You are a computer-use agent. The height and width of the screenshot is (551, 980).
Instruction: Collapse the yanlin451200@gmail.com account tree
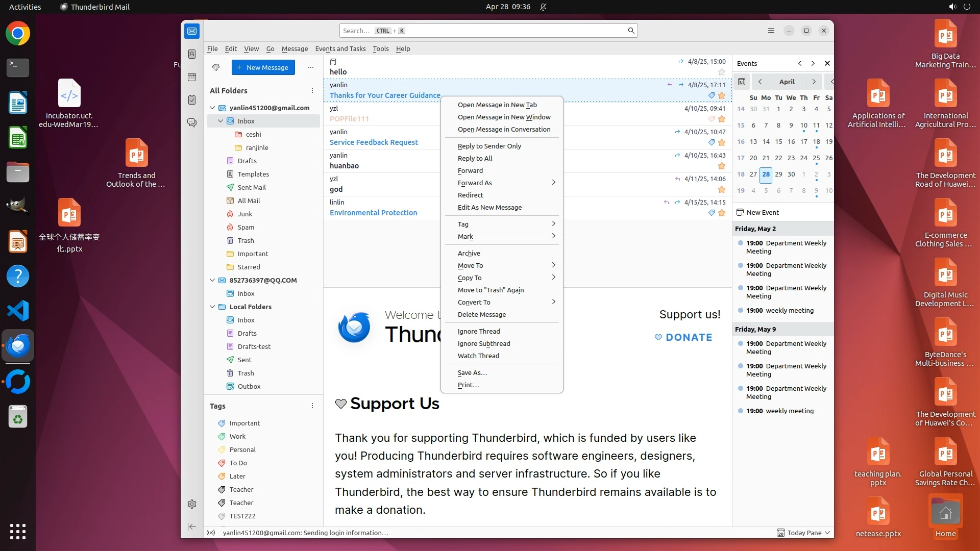(213, 108)
